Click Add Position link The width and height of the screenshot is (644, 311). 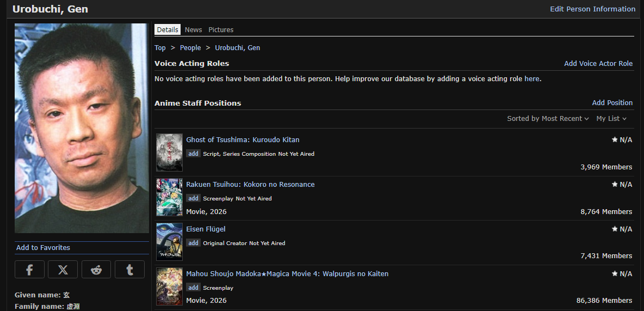[612, 103]
